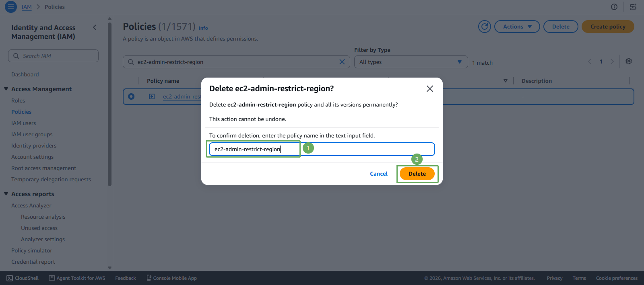The height and width of the screenshot is (285, 644).
Task: Open Analyzer settings
Action: click(43, 239)
